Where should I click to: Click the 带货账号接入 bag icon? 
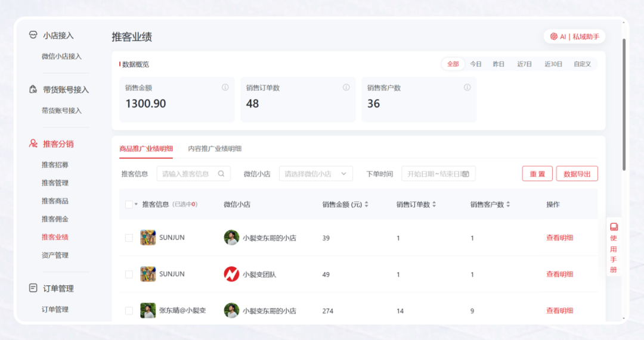(33, 89)
